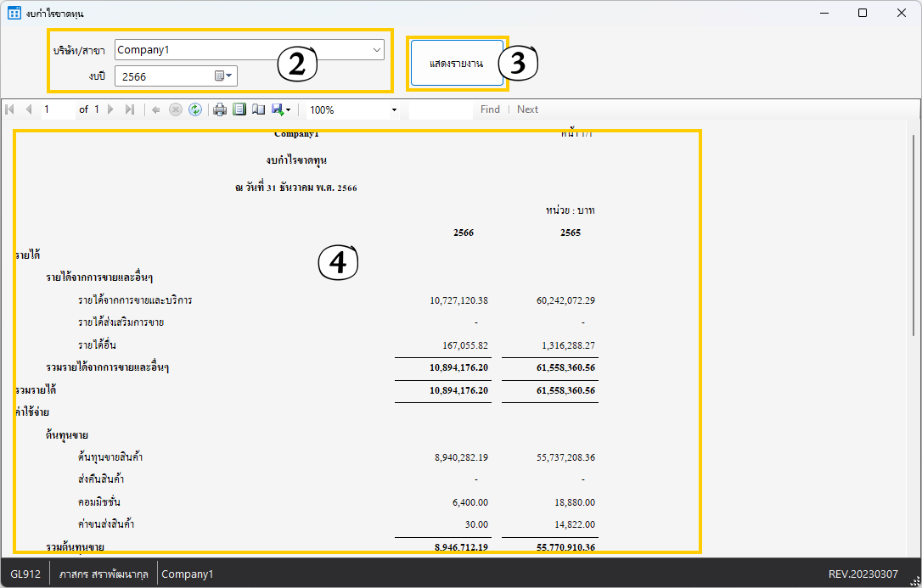This screenshot has width=922, height=588.
Task: Click the Find link
Action: coord(490,109)
